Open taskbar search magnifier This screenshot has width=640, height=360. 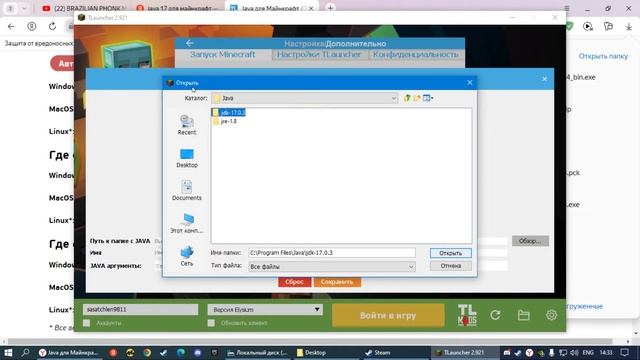click(25, 353)
